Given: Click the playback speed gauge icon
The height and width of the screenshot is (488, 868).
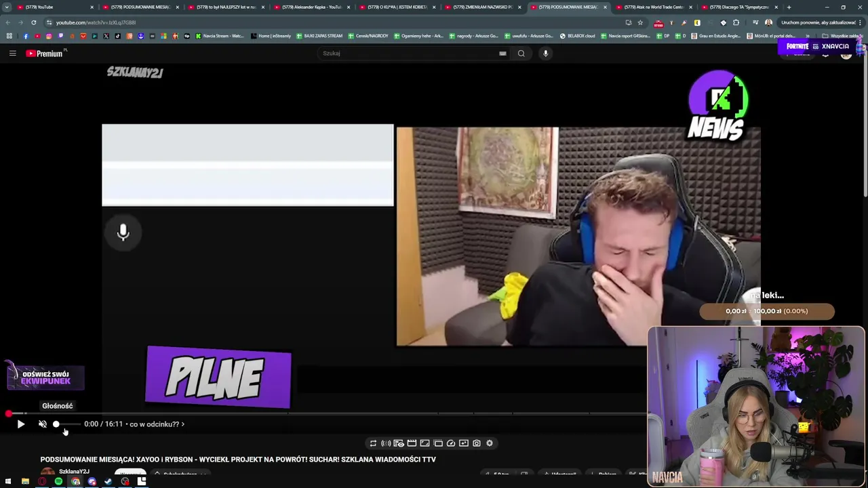Looking at the screenshot, I should (451, 443).
